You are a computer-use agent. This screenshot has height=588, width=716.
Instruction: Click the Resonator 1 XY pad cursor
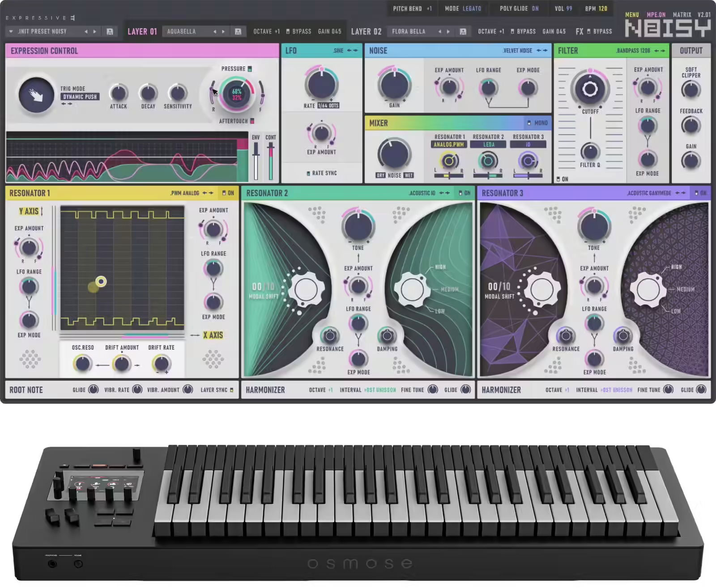click(x=101, y=281)
